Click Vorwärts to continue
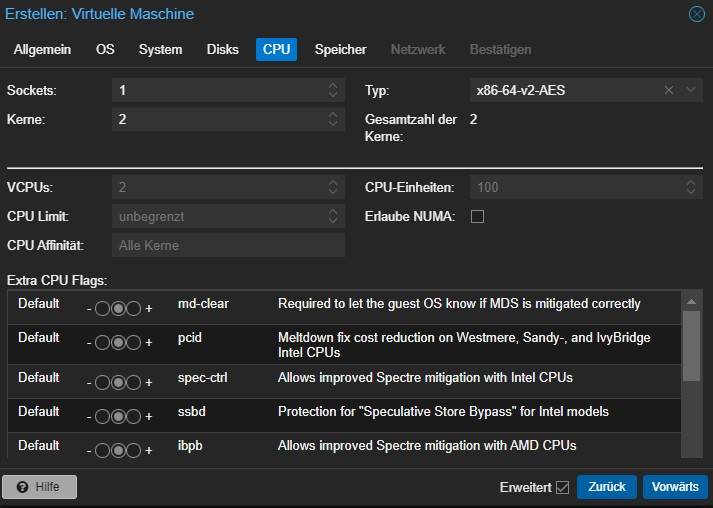The image size is (713, 508). pos(674,487)
